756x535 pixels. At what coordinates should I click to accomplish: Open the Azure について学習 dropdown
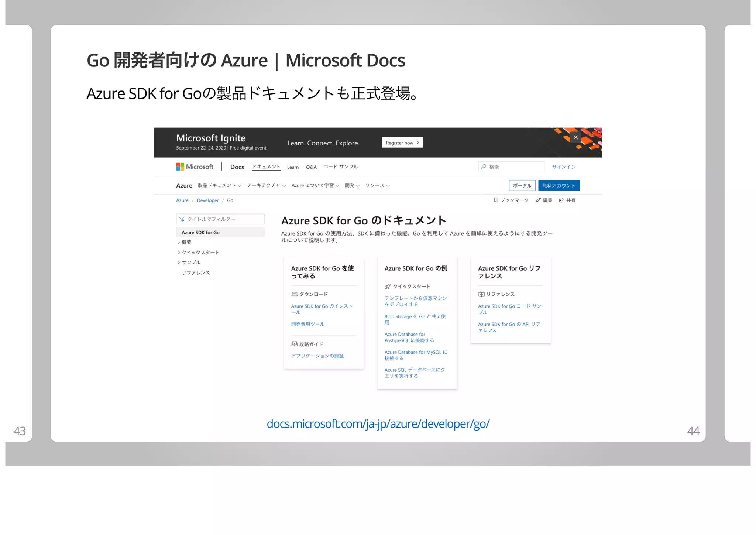(315, 185)
